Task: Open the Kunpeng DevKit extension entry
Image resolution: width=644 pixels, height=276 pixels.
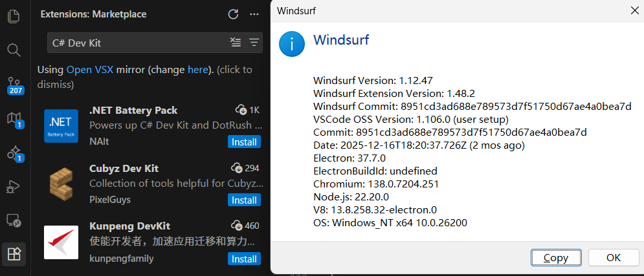Action: pyautogui.click(x=129, y=226)
